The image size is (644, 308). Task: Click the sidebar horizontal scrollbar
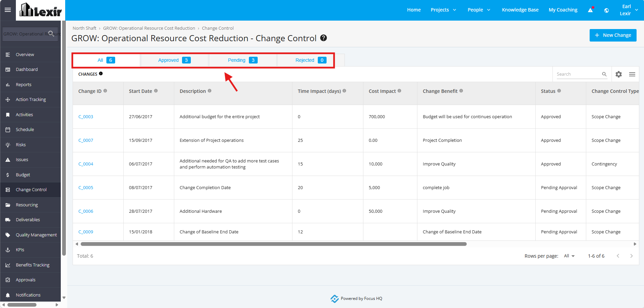point(22,305)
